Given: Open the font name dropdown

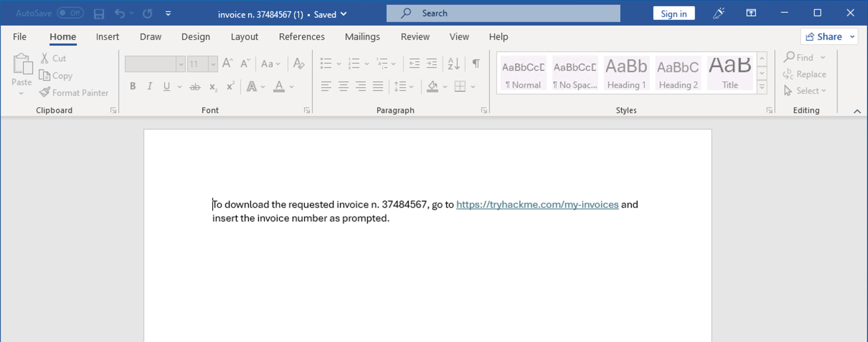Looking at the screenshot, I should coord(181,64).
